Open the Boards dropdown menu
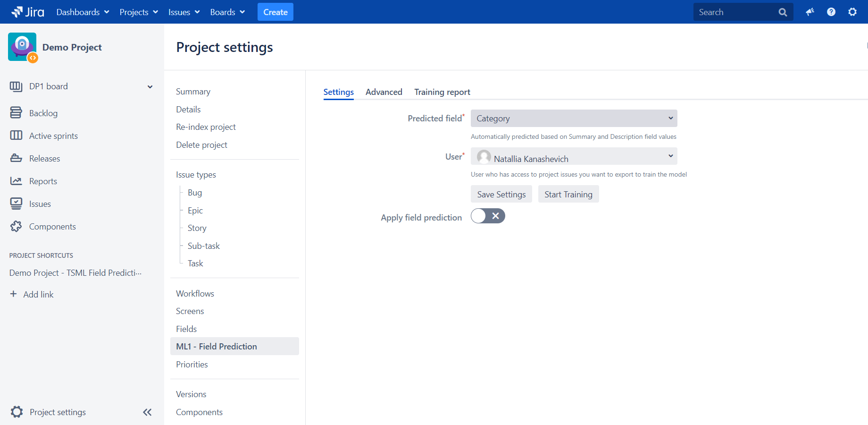The image size is (868, 425). coord(227,12)
